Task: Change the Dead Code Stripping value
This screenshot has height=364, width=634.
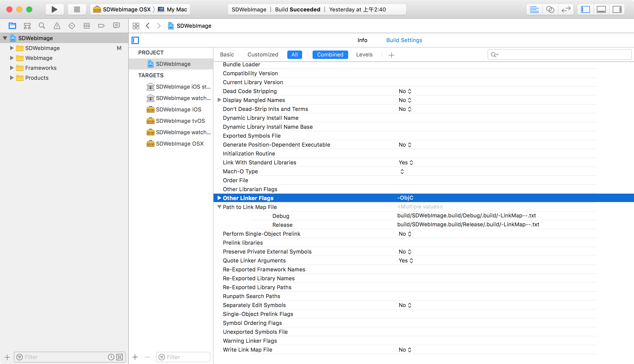Action: pyautogui.click(x=405, y=91)
